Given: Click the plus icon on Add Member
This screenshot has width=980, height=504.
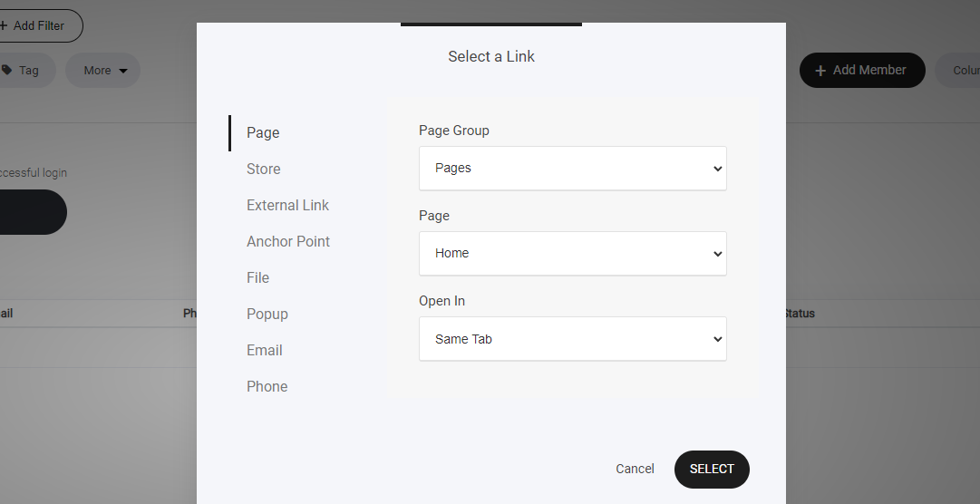Looking at the screenshot, I should coord(820,71).
